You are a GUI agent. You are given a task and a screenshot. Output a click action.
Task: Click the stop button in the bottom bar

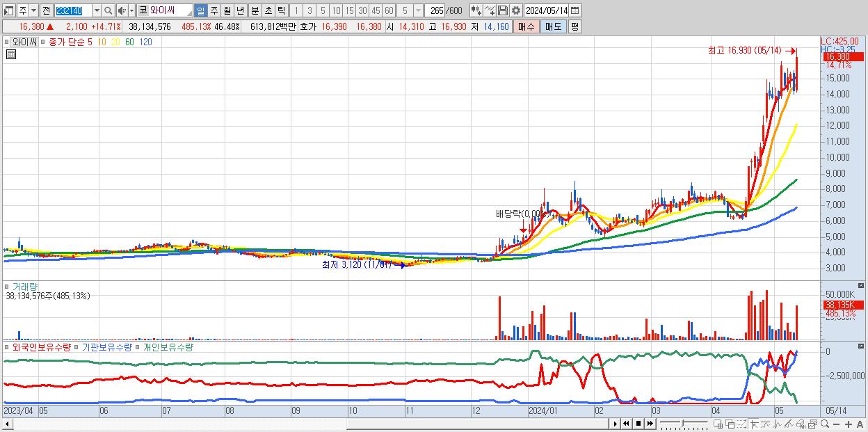click(x=638, y=424)
